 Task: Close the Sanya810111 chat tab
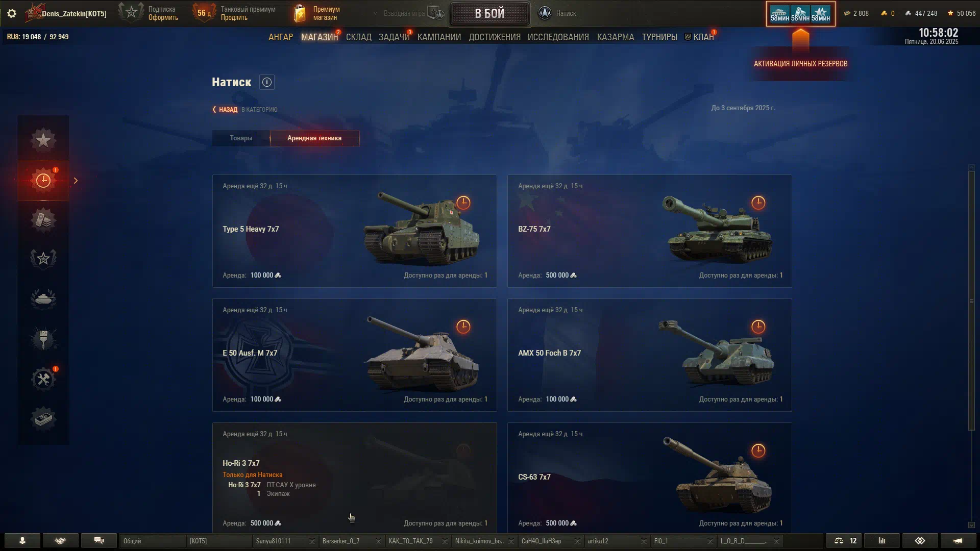312,541
